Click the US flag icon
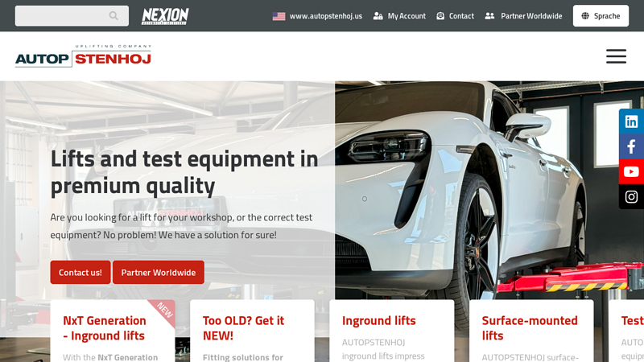 (279, 16)
